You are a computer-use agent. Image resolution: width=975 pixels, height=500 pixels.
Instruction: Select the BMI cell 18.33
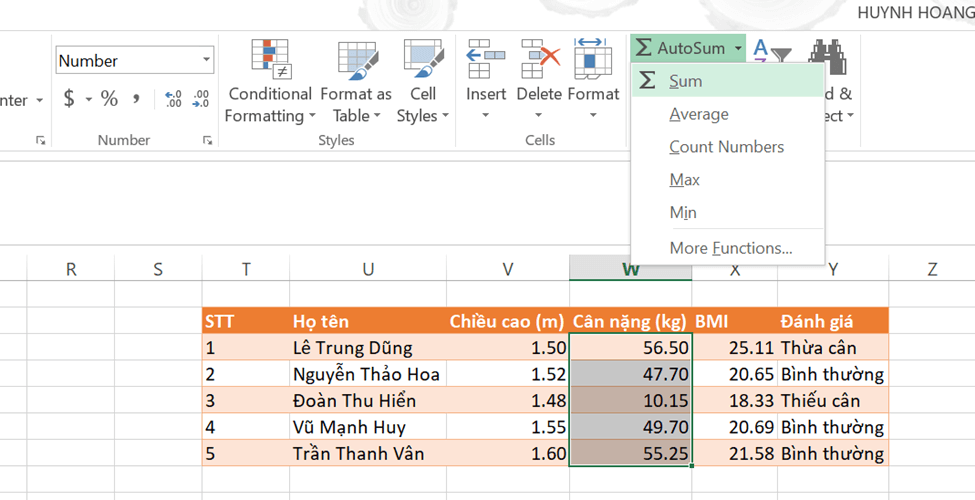point(735,400)
